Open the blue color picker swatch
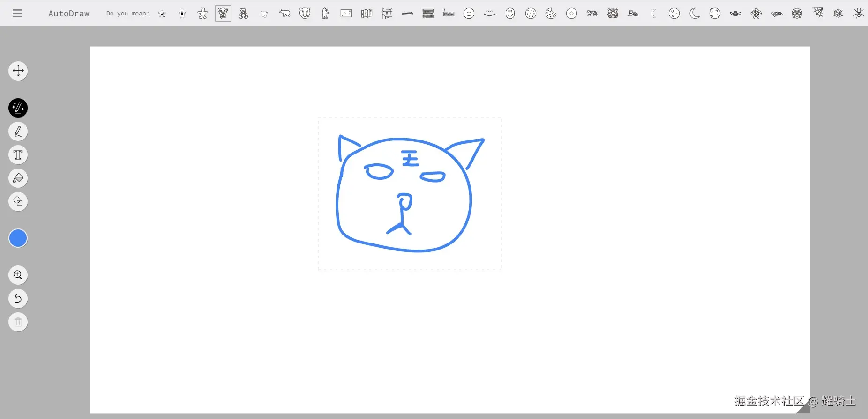The height and width of the screenshot is (419, 868). coord(18,238)
